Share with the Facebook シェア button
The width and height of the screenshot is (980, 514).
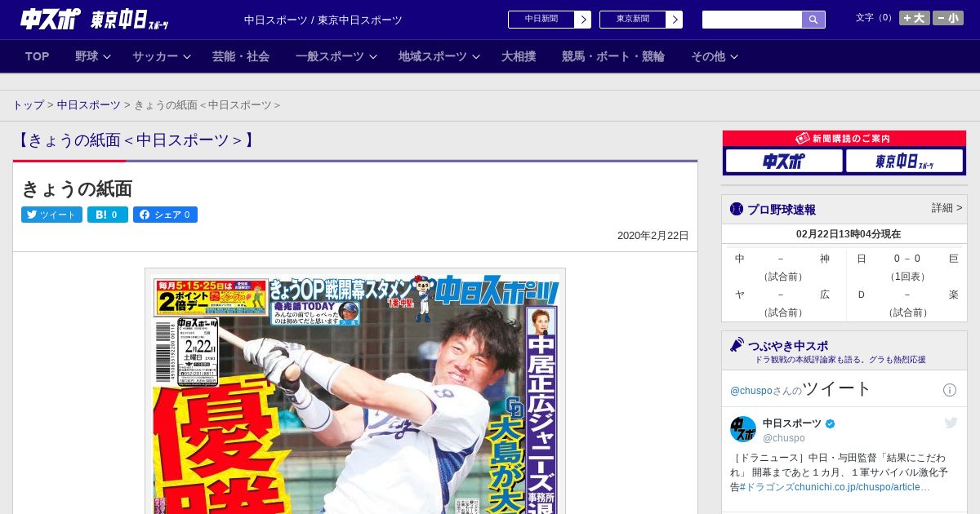[x=165, y=215]
